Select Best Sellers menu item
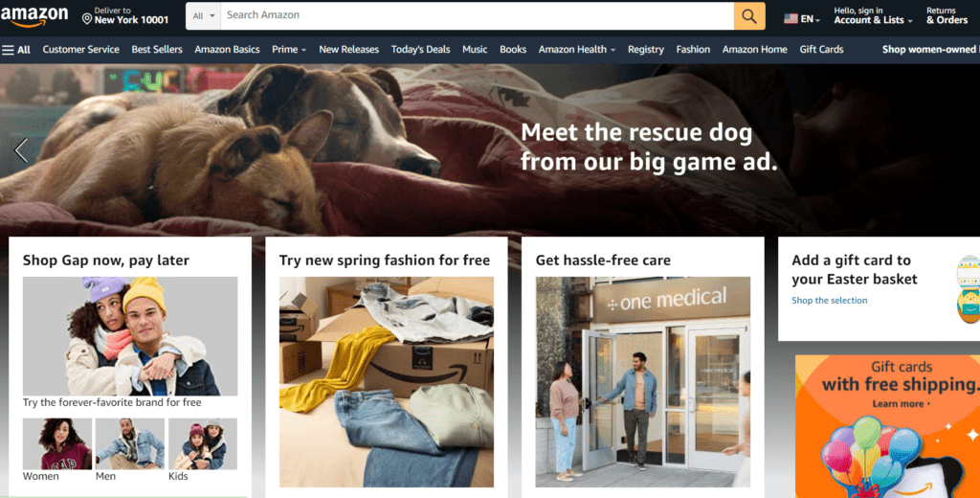Image resolution: width=980 pixels, height=498 pixels. coord(157,50)
